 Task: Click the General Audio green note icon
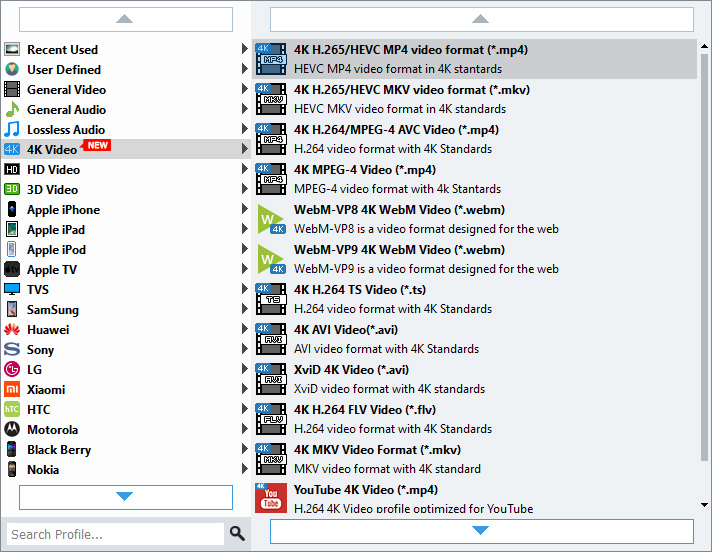[x=12, y=109]
